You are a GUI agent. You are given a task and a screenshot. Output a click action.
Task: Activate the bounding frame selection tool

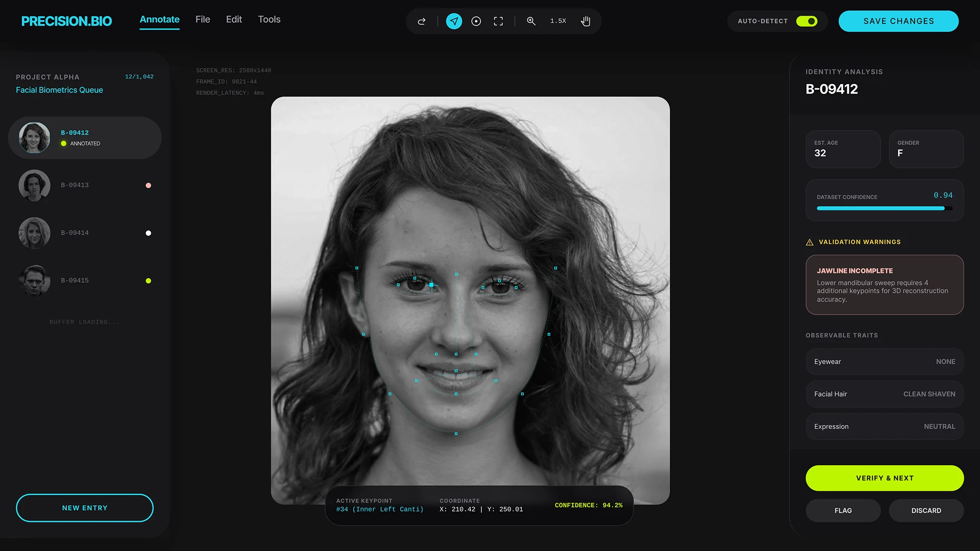[498, 21]
